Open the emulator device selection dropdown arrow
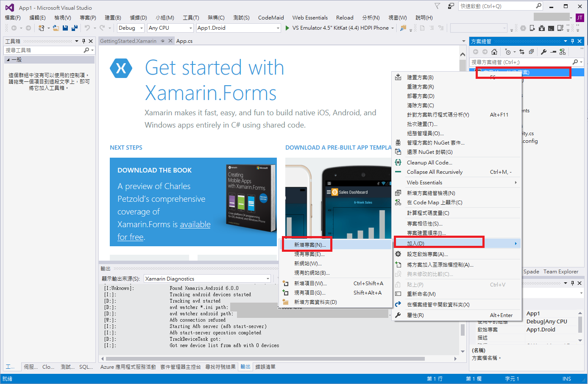This screenshot has height=384, width=588. pos(393,28)
